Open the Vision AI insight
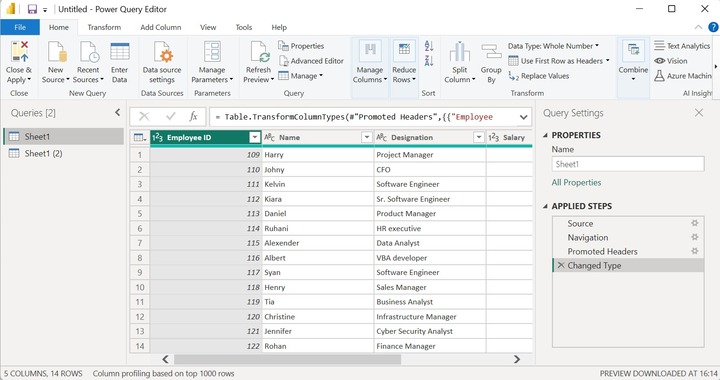 [671, 61]
